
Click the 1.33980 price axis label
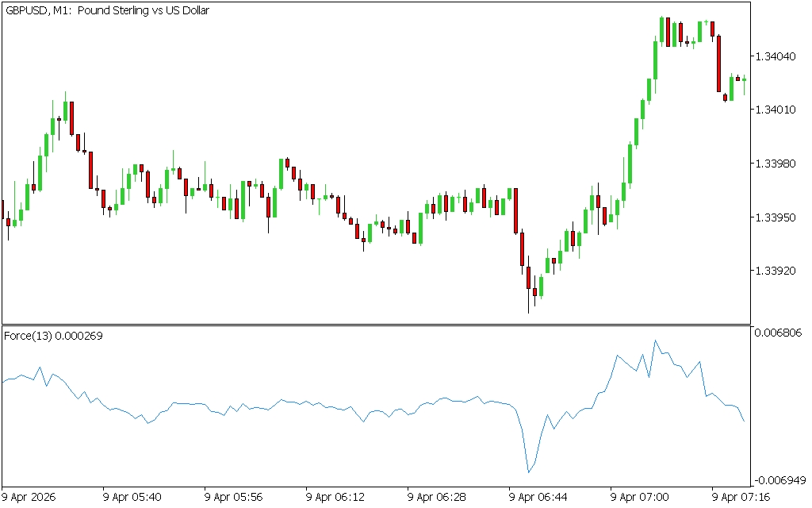[x=776, y=164]
